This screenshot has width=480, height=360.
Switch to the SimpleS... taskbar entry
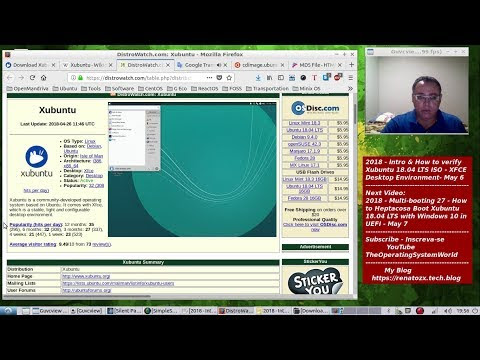162,311
